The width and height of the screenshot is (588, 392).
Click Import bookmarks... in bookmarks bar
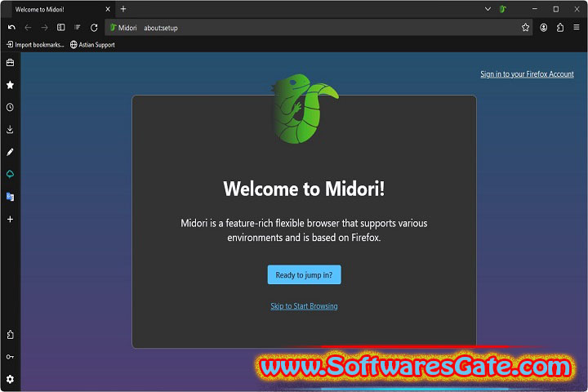click(x=35, y=45)
